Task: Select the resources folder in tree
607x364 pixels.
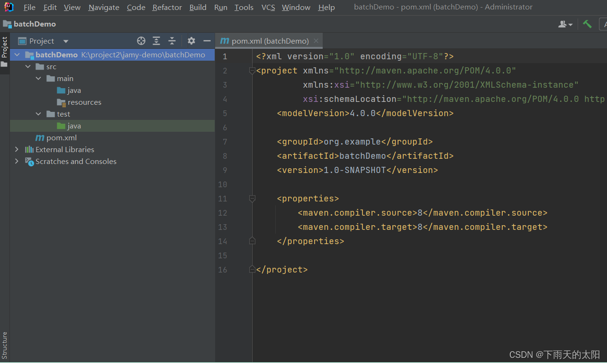Action: click(112, 102)
